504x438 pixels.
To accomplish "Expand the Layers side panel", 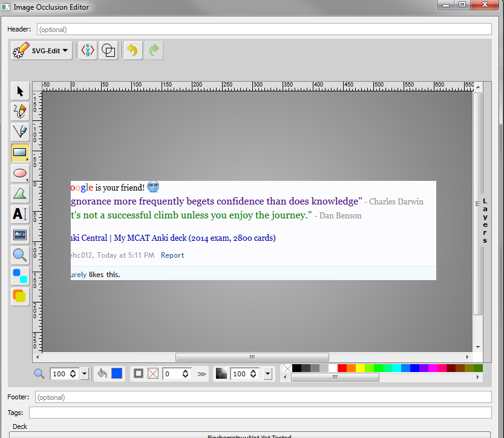I will tap(485, 221).
